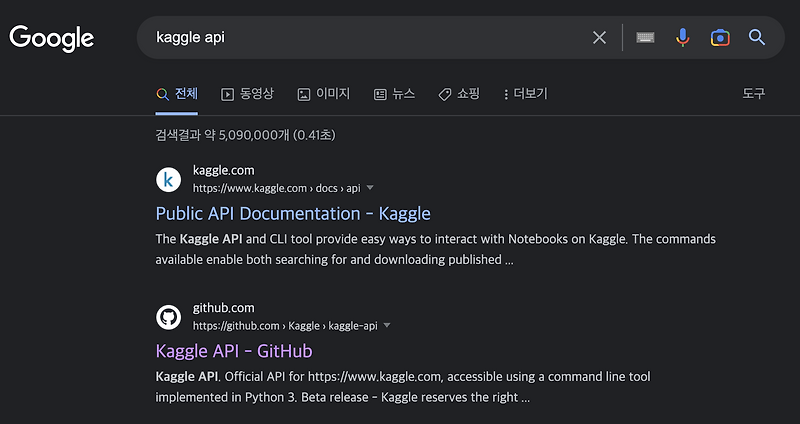This screenshot has width=800, height=424.
Task: Switch to the 이미지 (Images) tab
Action: coord(324,94)
